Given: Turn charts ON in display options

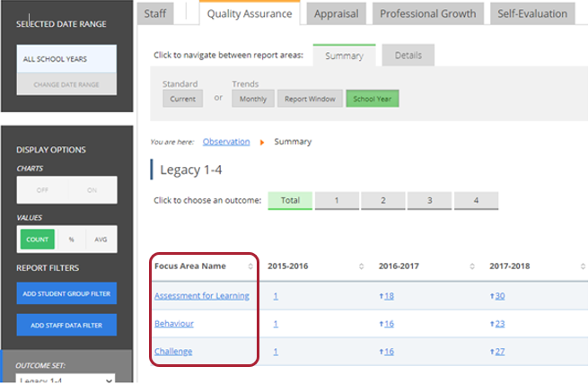Looking at the screenshot, I should point(91,190).
